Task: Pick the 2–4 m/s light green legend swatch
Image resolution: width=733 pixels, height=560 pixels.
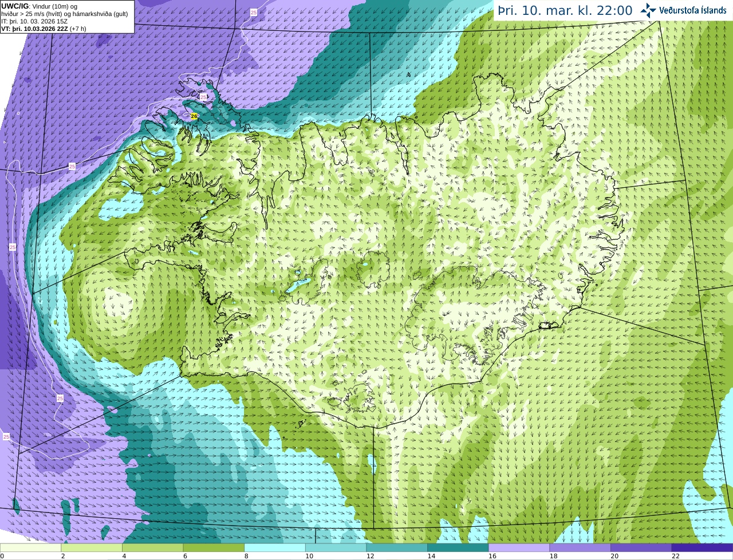Action: [x=92, y=548]
